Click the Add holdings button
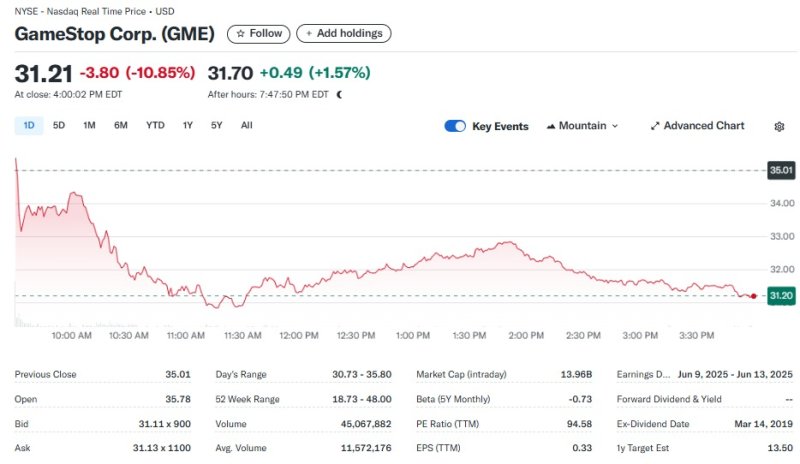The width and height of the screenshot is (800, 464). click(x=344, y=34)
